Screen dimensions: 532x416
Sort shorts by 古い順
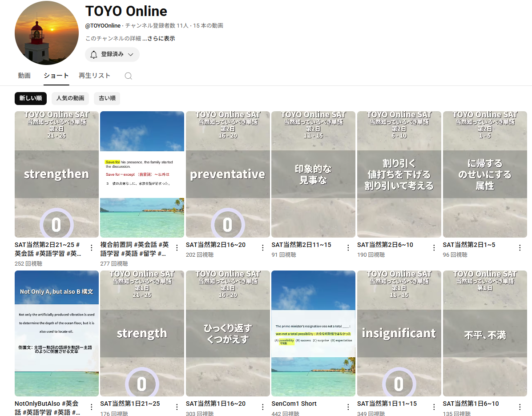pos(107,98)
